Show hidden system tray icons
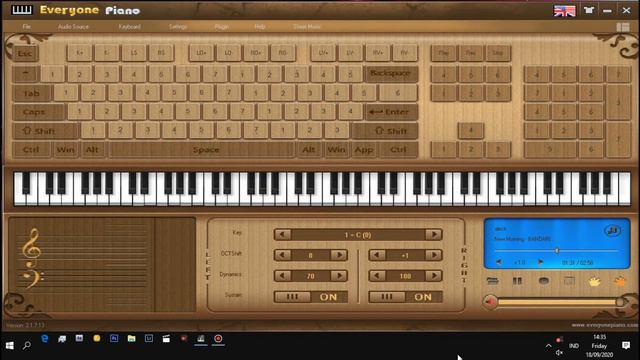Viewport: 640px width, 360px height. (548, 346)
